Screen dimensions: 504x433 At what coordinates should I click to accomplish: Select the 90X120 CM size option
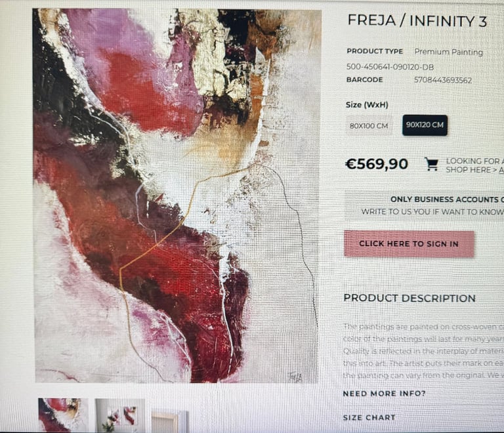point(425,125)
